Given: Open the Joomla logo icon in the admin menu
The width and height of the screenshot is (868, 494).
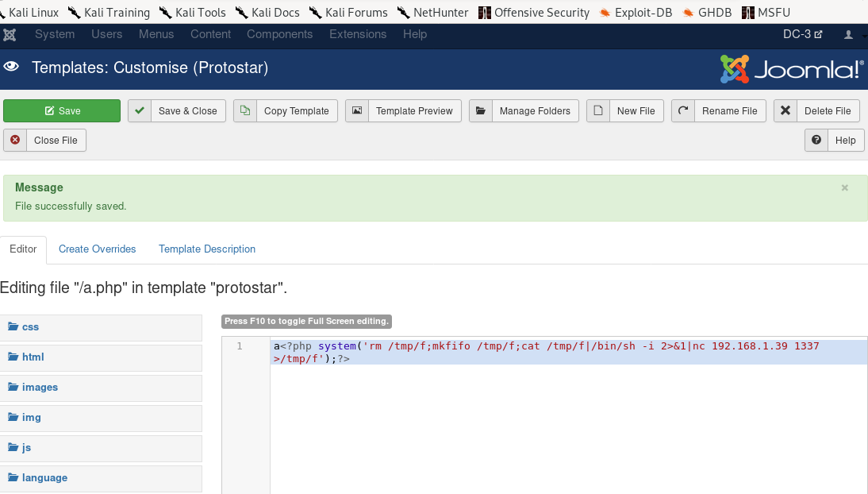Looking at the screenshot, I should point(10,34).
